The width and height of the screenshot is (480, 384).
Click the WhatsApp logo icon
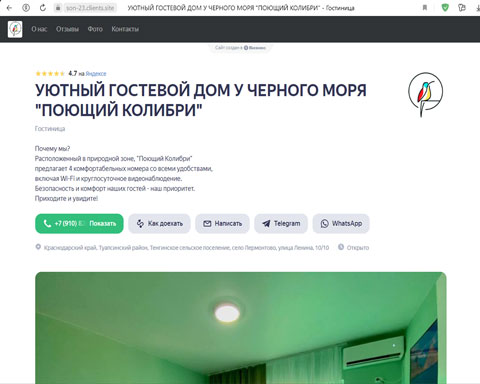tap(324, 223)
